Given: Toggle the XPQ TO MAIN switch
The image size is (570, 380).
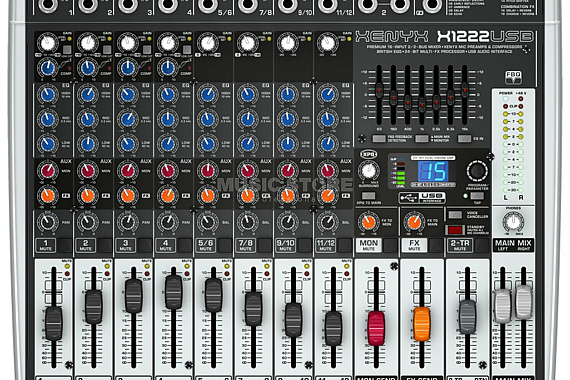Looking at the screenshot, I should click(x=368, y=196).
